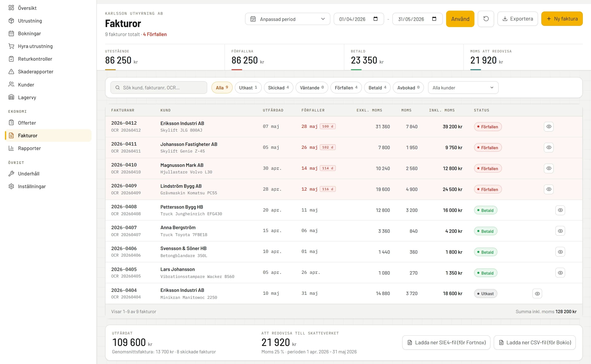The image size is (591, 364).
Task: View invoice 2026-0408 via eye icon
Action: [x=560, y=210]
